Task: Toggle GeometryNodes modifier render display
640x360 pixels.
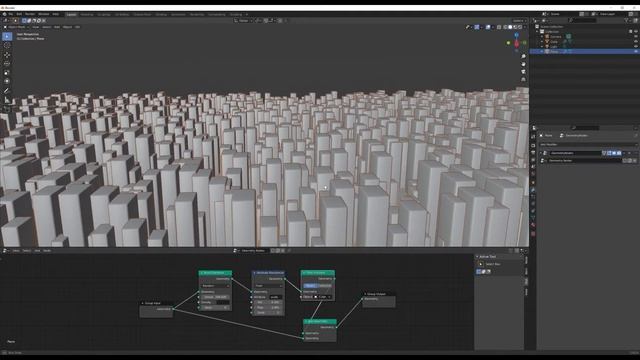Action: [619, 153]
